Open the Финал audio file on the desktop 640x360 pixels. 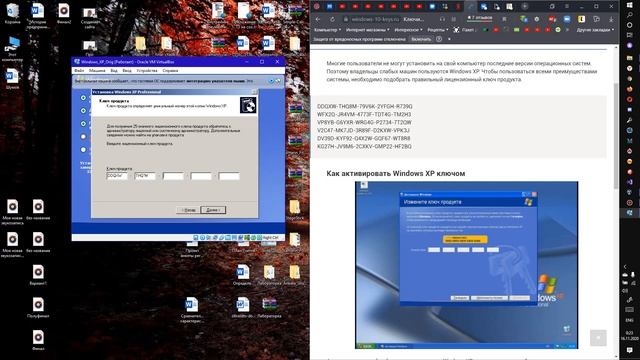click(x=38, y=340)
